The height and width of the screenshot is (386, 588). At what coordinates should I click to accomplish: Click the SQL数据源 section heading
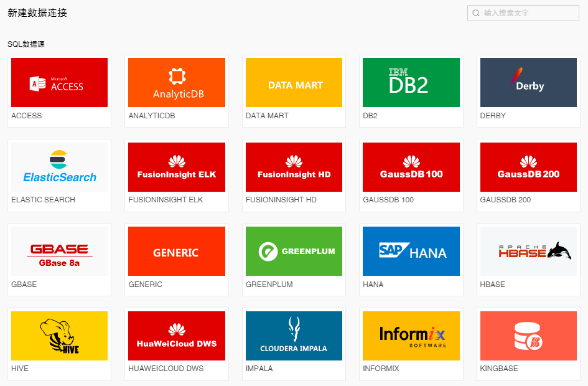26,44
